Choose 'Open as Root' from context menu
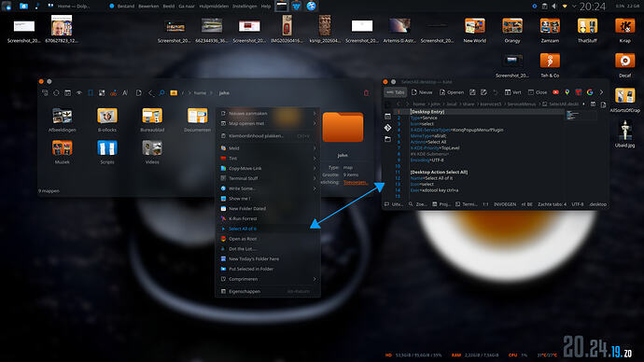The width and height of the screenshot is (644, 362). coord(267,239)
